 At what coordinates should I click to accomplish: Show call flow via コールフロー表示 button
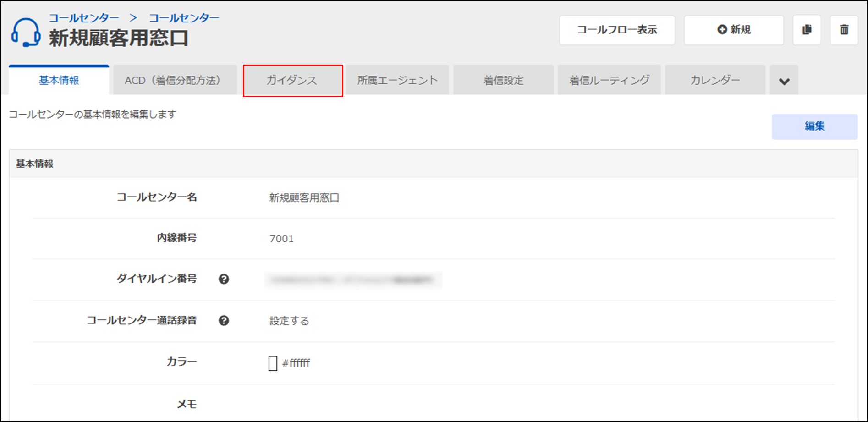(617, 30)
